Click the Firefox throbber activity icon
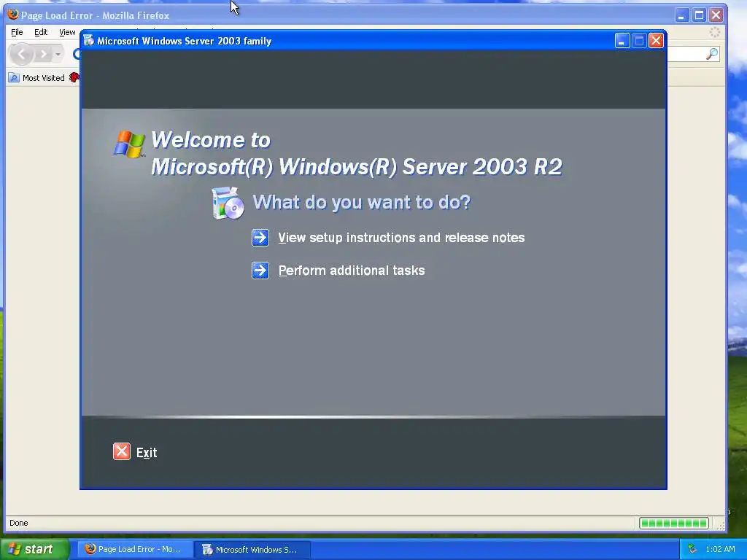 715,32
